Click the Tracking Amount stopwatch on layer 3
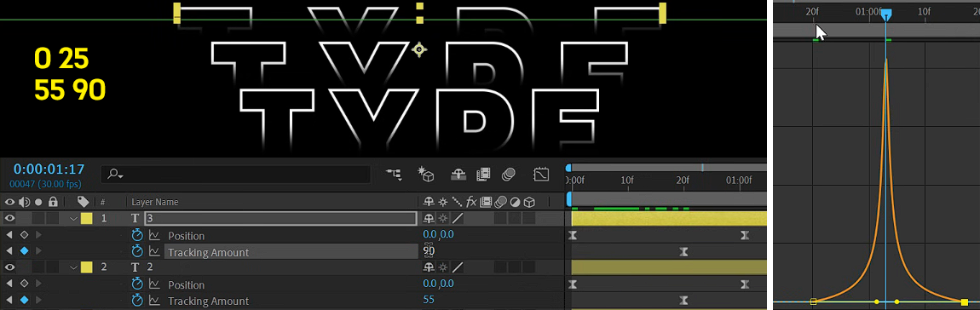980x310 pixels. [x=137, y=252]
